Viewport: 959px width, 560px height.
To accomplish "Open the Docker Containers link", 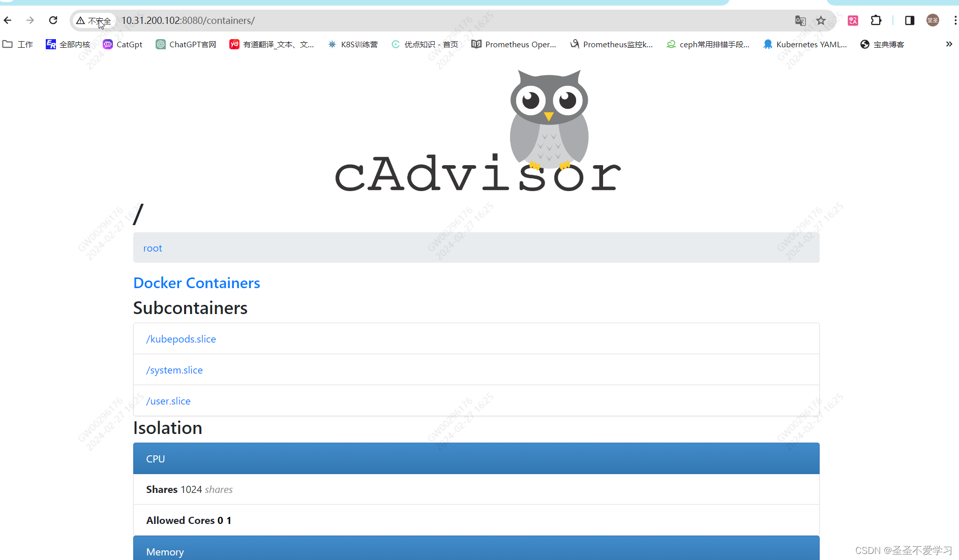I will tap(197, 283).
